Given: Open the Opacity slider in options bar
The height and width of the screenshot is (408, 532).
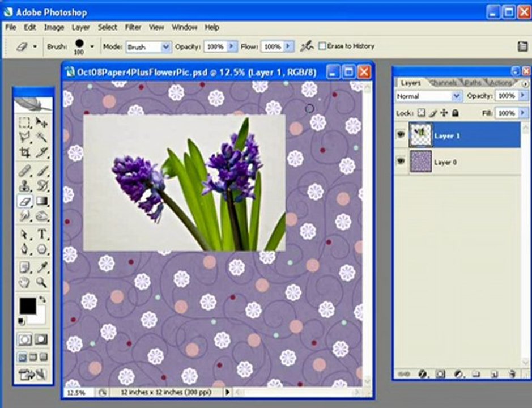Looking at the screenshot, I should tap(232, 46).
